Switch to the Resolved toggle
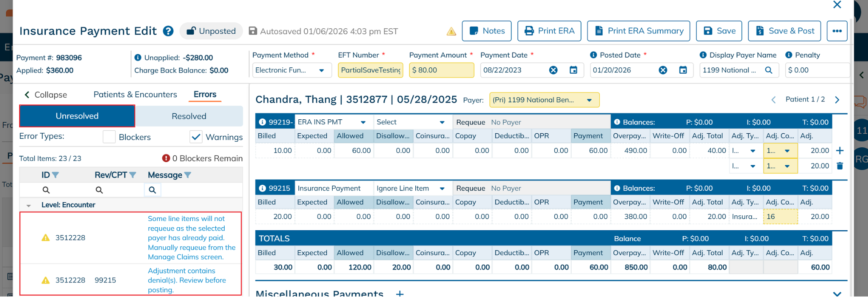868x300 pixels. click(x=189, y=116)
